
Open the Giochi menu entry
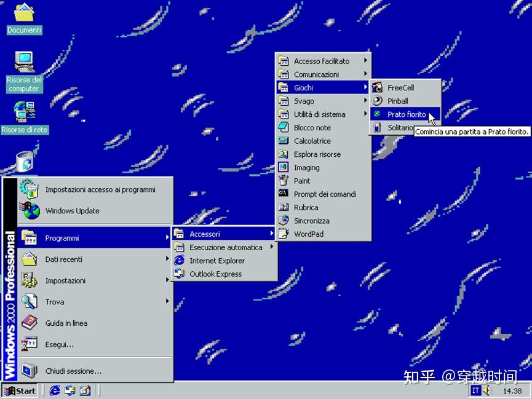point(323,87)
